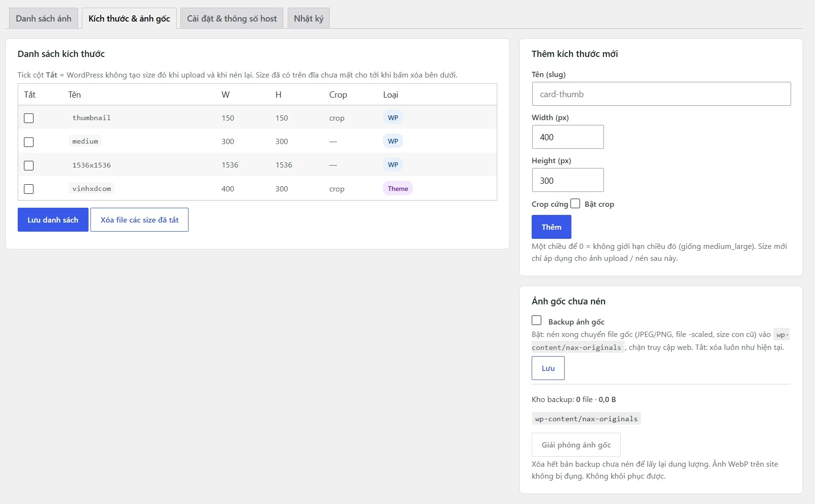Select the thumbnail size name
Screen dimensions: 815x504
(x=91, y=118)
